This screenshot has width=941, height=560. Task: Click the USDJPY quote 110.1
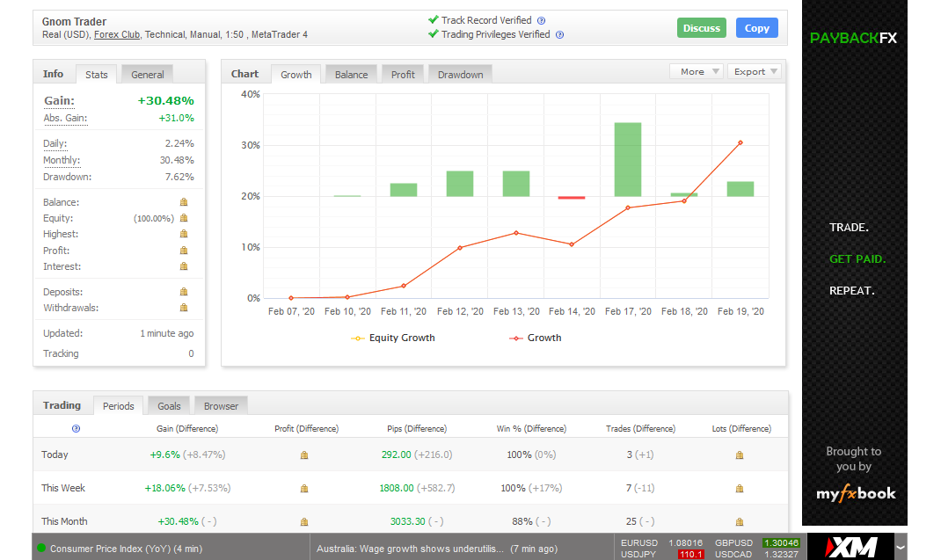[690, 554]
